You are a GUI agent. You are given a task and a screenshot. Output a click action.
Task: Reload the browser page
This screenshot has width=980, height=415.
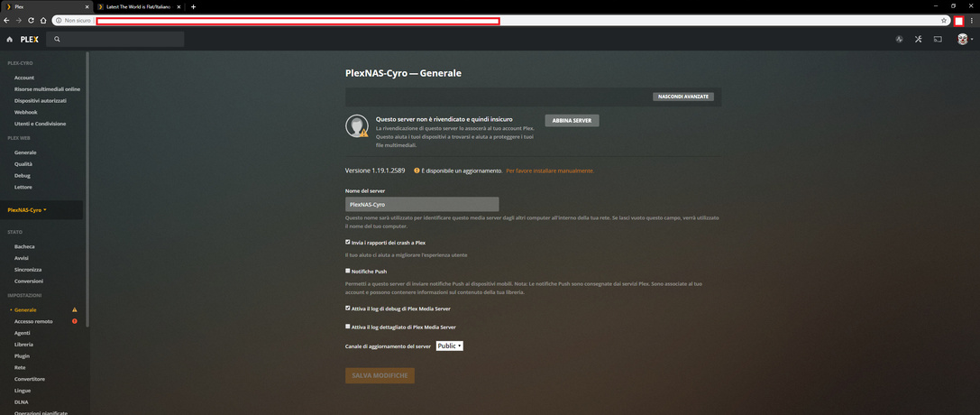[x=31, y=21]
